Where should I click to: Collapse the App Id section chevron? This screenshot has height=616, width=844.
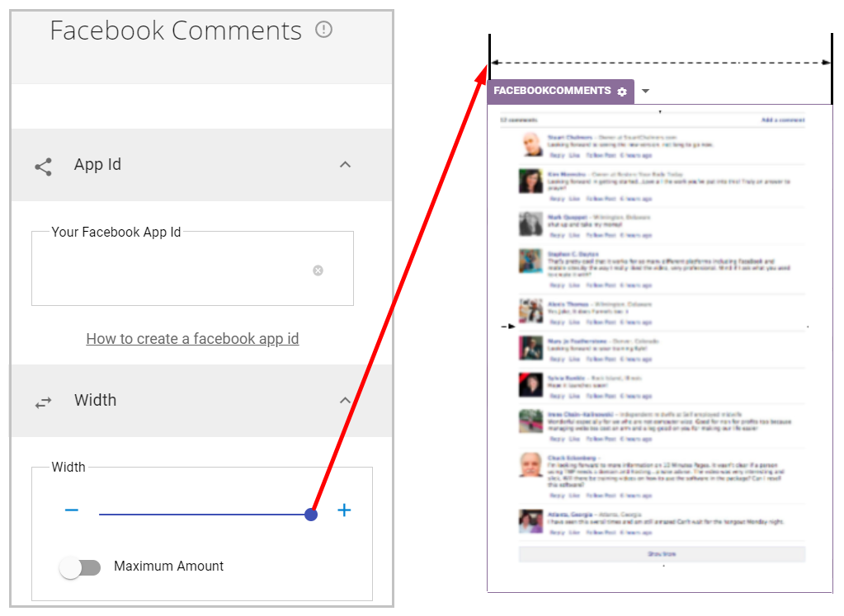345,165
